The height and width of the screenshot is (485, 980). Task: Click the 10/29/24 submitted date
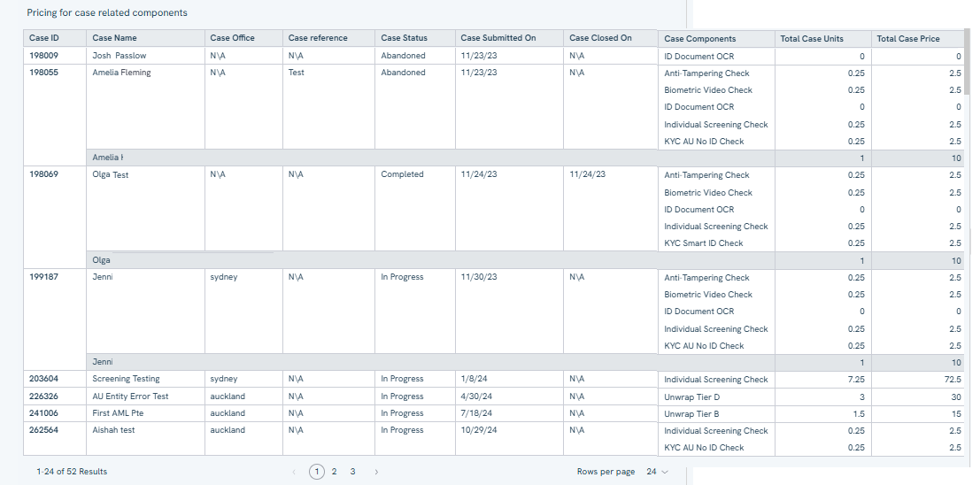481,430
